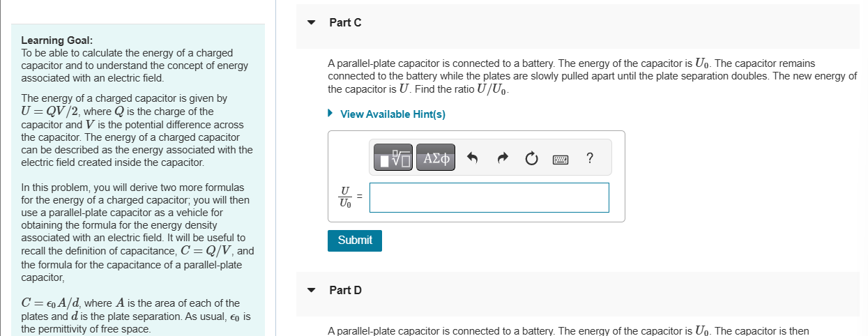868x336 pixels.
Task: Collapse the Part D section
Action: click(312, 290)
